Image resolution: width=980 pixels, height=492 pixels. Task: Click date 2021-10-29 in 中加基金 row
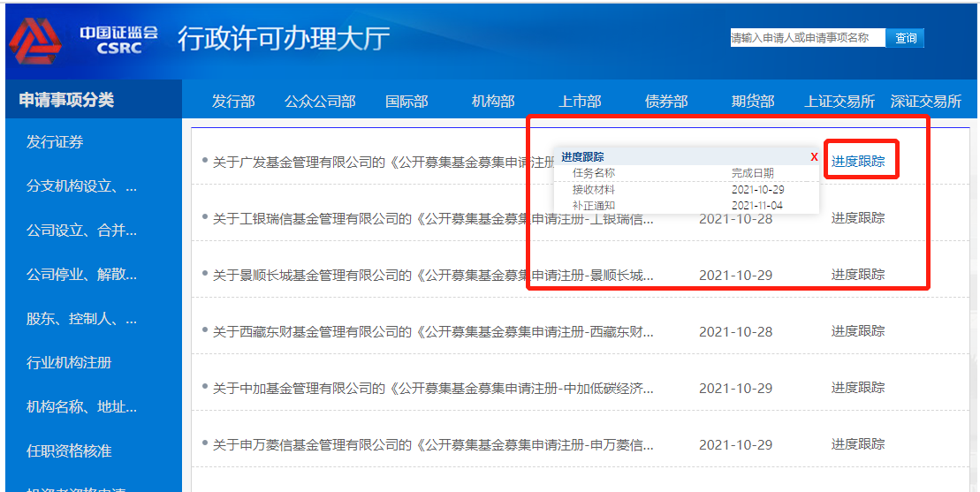click(735, 389)
